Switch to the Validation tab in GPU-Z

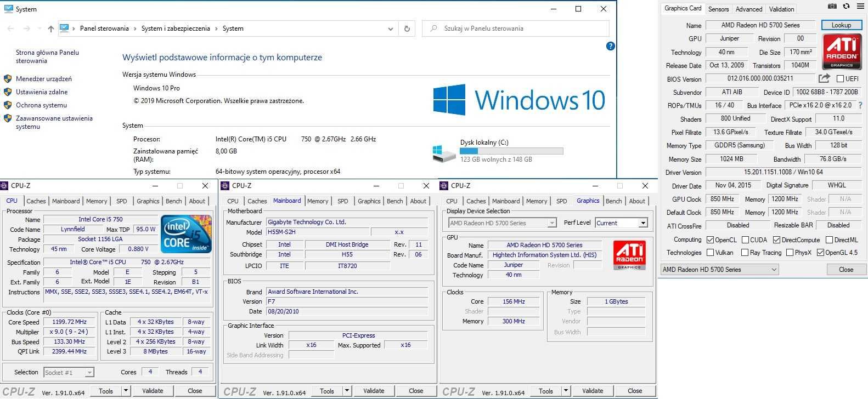coord(781,9)
